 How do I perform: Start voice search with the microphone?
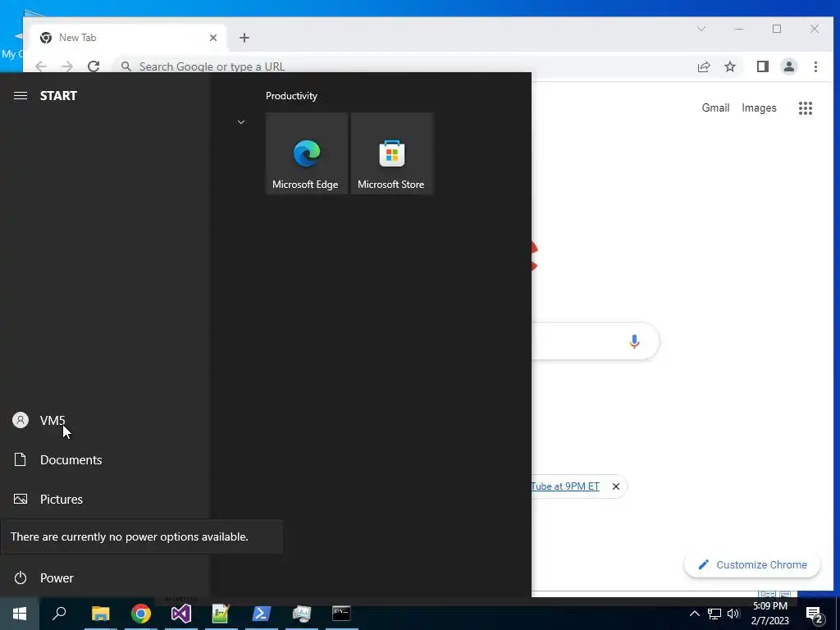(634, 341)
